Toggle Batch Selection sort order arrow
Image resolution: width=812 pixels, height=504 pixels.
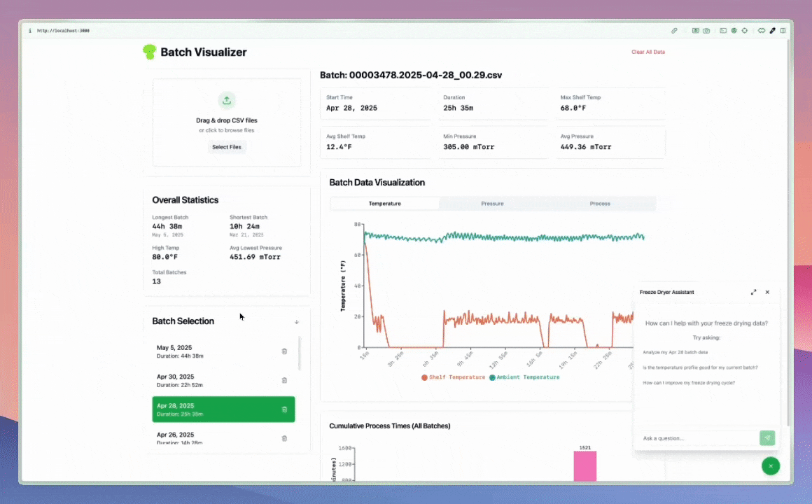pos(296,322)
